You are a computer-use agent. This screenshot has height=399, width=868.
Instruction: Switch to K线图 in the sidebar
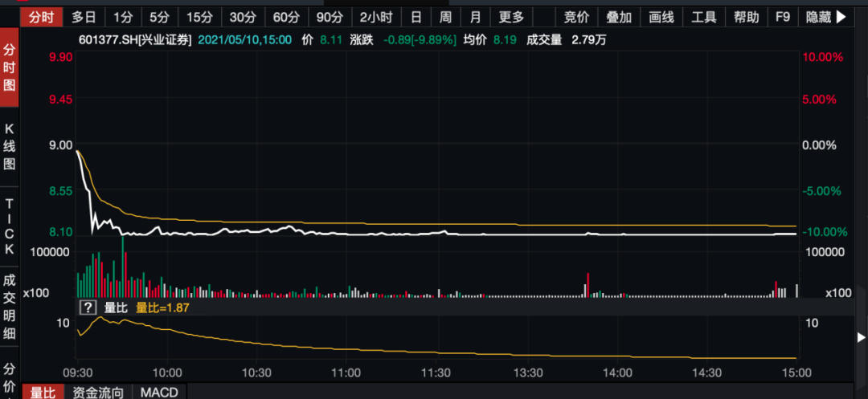coord(10,146)
